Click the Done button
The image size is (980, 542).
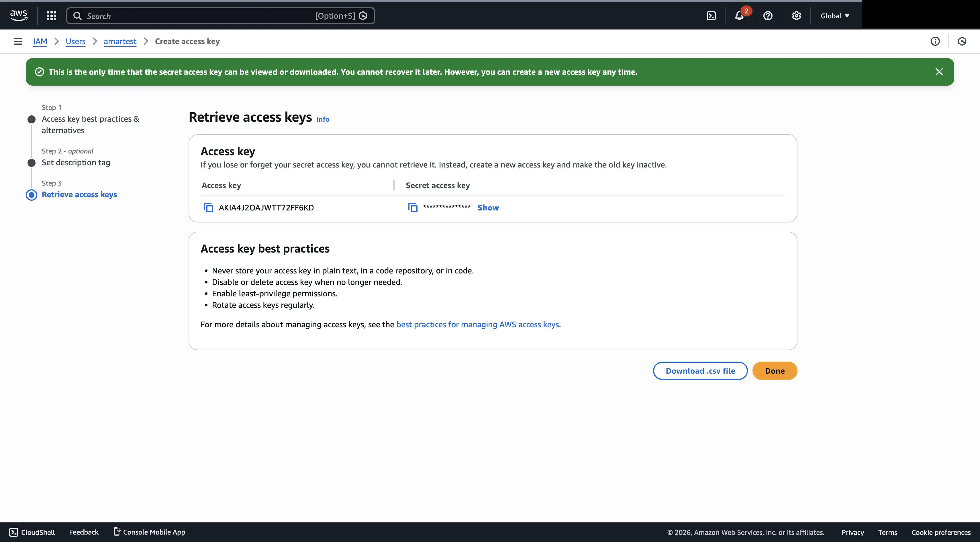(x=775, y=370)
